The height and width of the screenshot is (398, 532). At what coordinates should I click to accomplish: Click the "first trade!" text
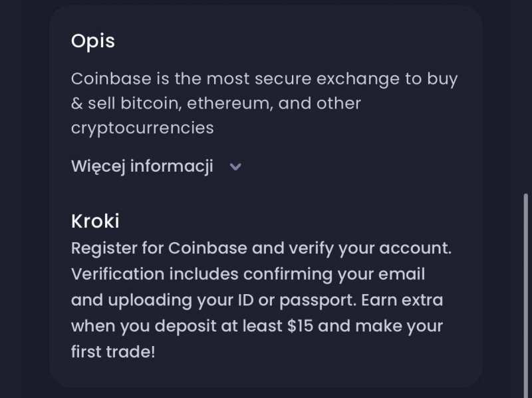point(113,351)
